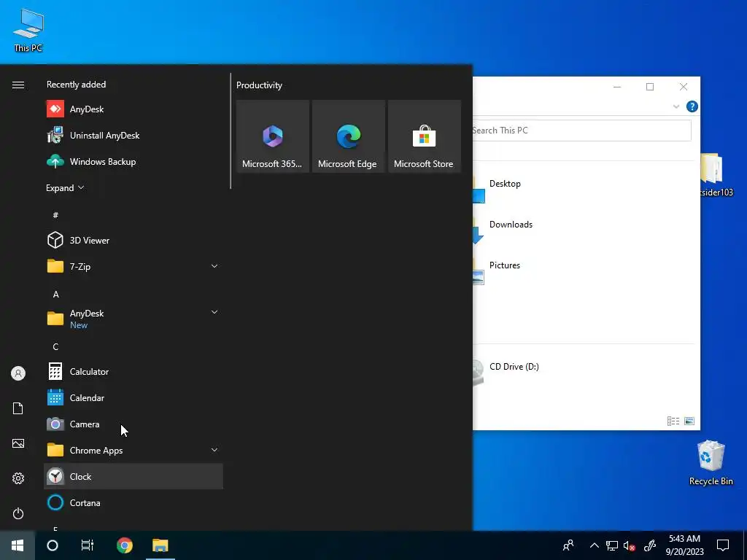
Task: Open Cortana search circle on taskbar
Action: coord(53,545)
